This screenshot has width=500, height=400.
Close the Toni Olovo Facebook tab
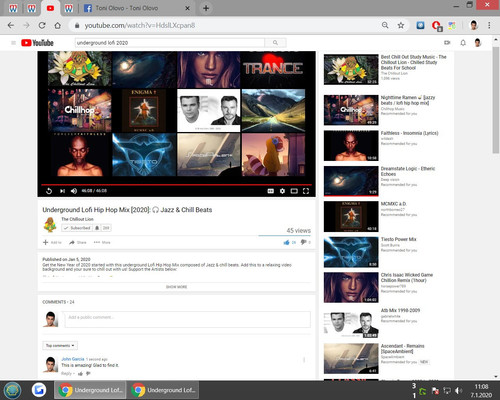[x=187, y=8]
